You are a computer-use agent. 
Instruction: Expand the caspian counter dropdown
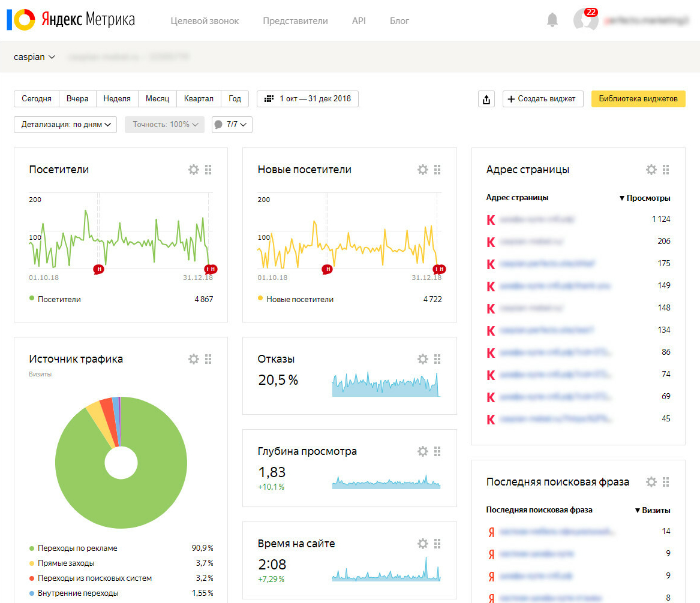34,57
